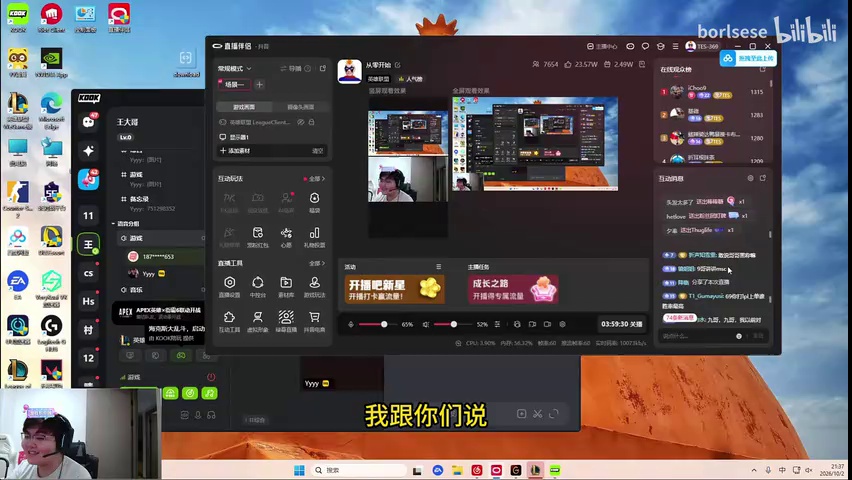The image size is (852, 480).
Task: Open Windows Start button
Action: point(299,470)
